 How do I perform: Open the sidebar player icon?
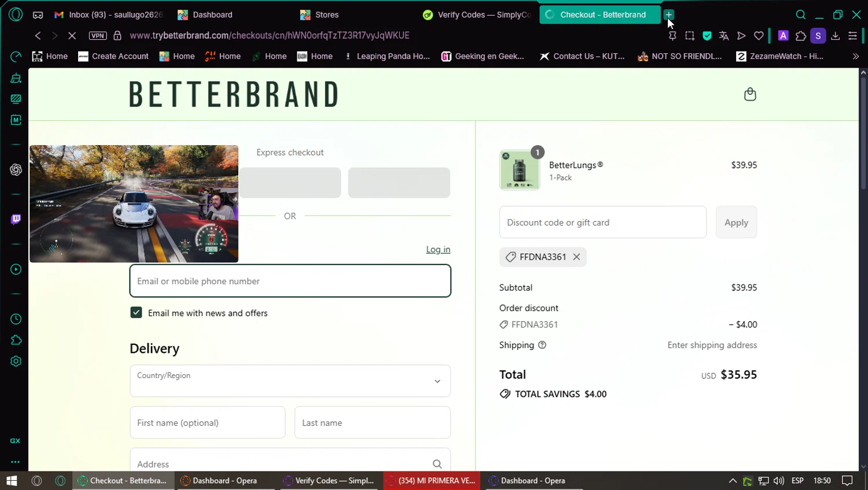tap(16, 269)
